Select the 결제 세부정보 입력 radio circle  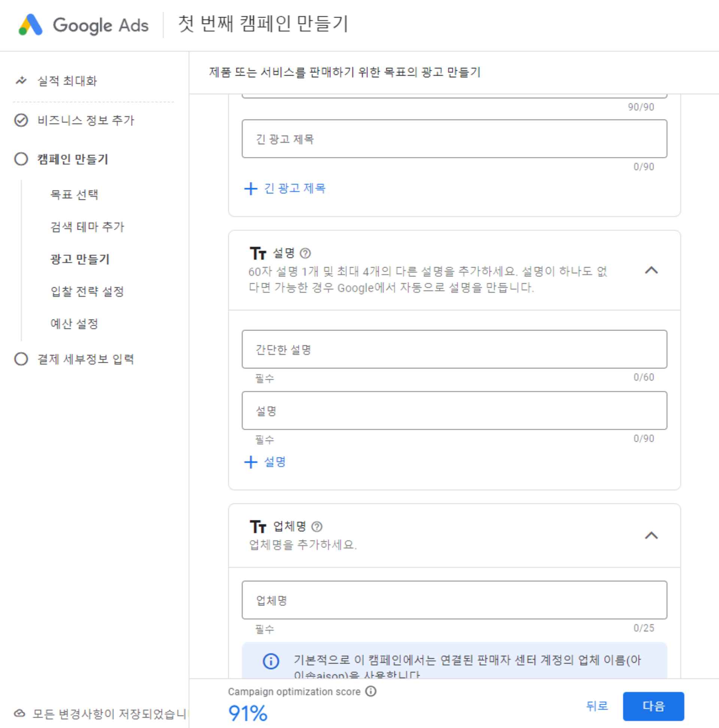[21, 359]
